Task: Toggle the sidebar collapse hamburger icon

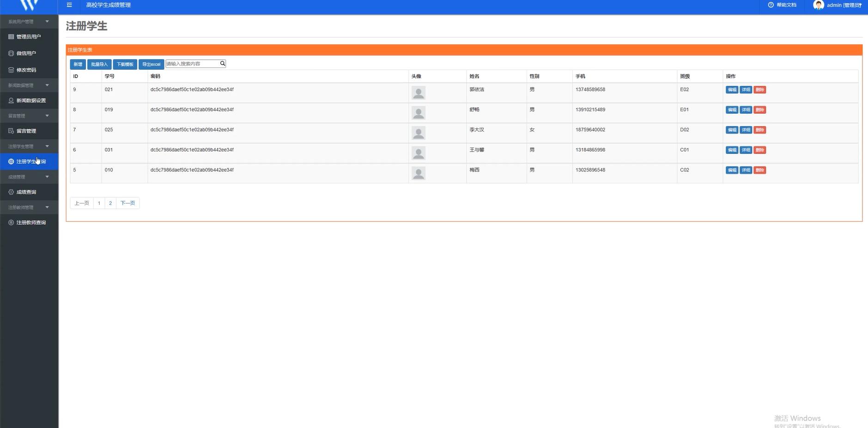Action: tap(69, 5)
